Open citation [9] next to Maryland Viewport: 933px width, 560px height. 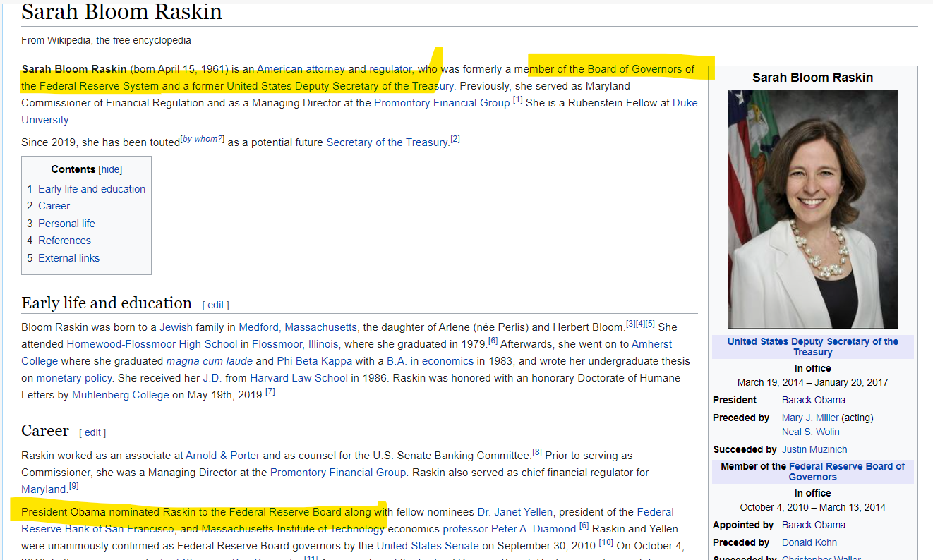pos(73,487)
